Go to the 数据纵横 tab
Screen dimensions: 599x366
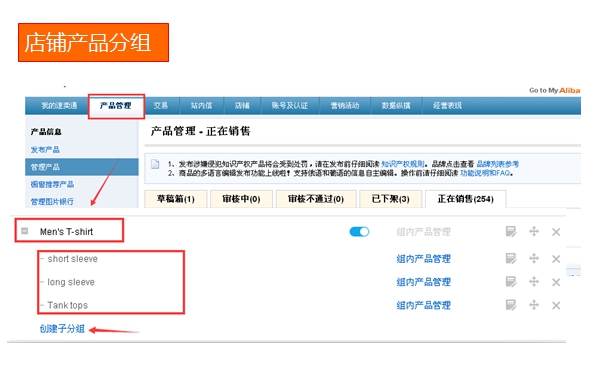click(x=396, y=106)
